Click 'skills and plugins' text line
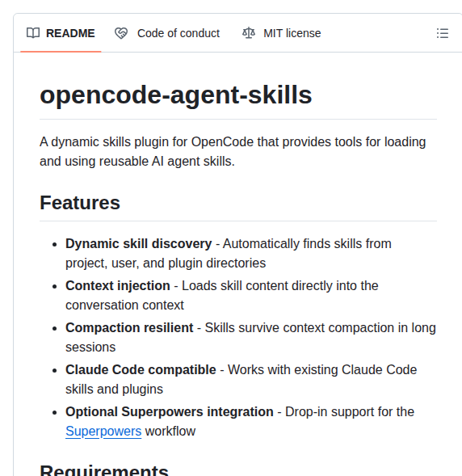This screenshot has width=462, height=476. coord(115,390)
